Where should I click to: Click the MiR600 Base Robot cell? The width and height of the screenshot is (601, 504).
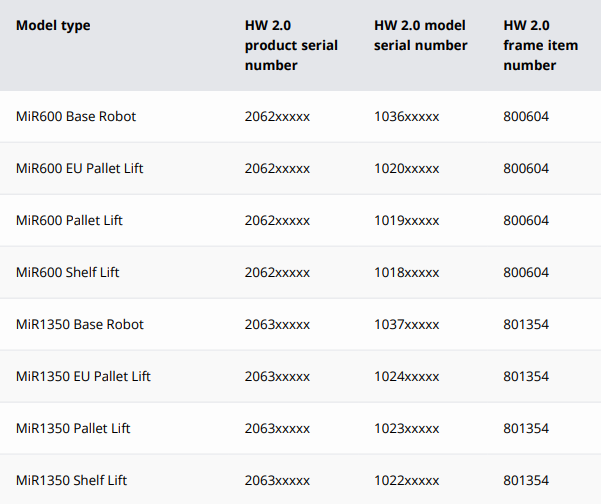[x=76, y=116]
